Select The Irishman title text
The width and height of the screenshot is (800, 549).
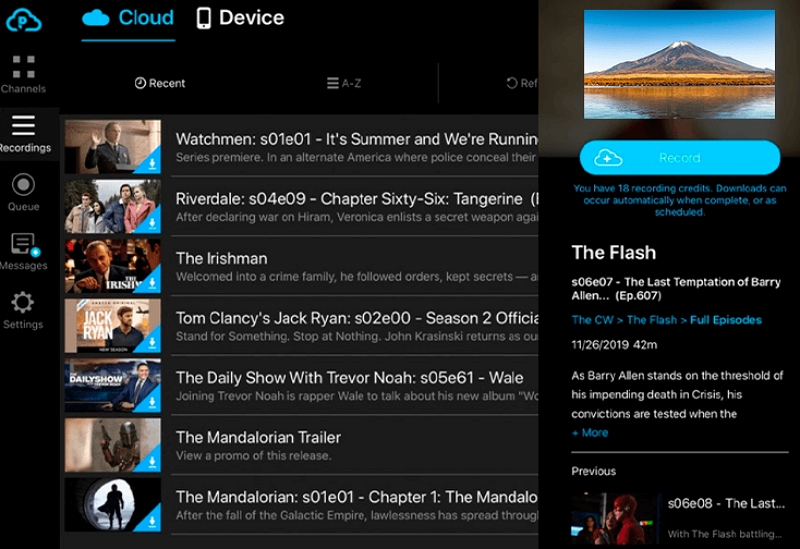(221, 259)
